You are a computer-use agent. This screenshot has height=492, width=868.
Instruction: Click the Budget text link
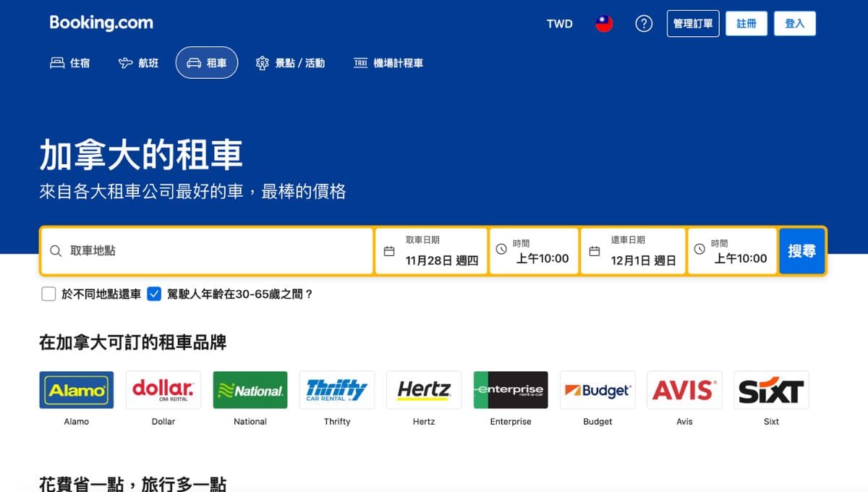tap(597, 421)
